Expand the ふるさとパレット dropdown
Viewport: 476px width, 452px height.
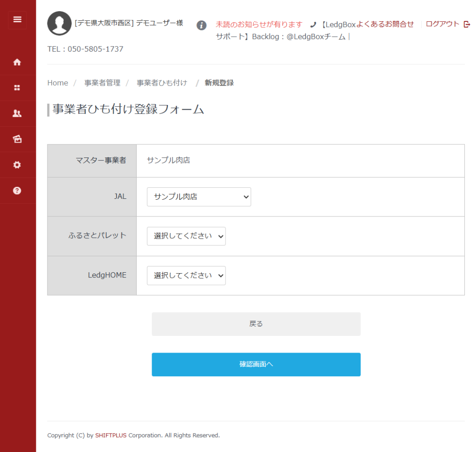tap(186, 236)
